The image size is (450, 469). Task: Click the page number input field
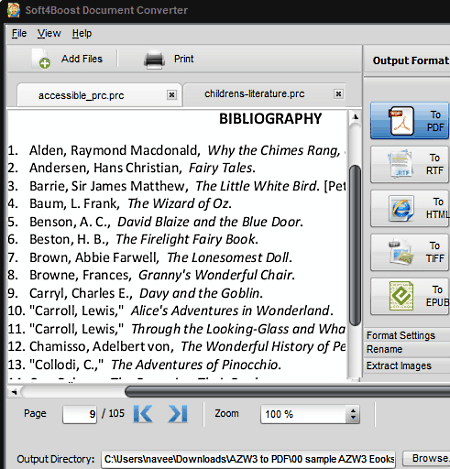click(80, 414)
